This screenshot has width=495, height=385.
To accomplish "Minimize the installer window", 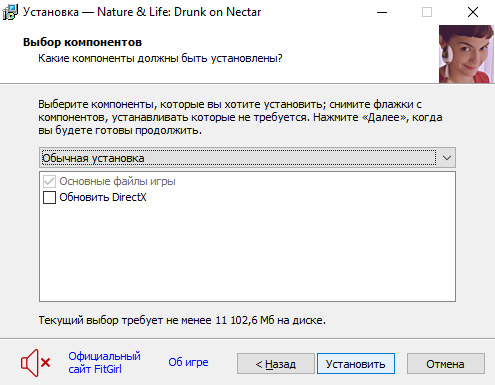I will coord(382,12).
